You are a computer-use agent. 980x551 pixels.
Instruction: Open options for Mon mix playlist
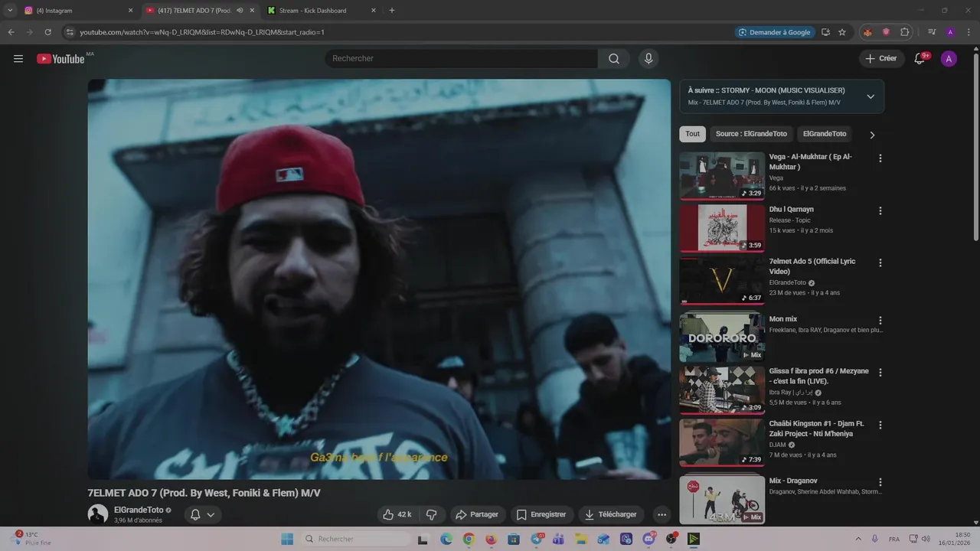pos(880,321)
